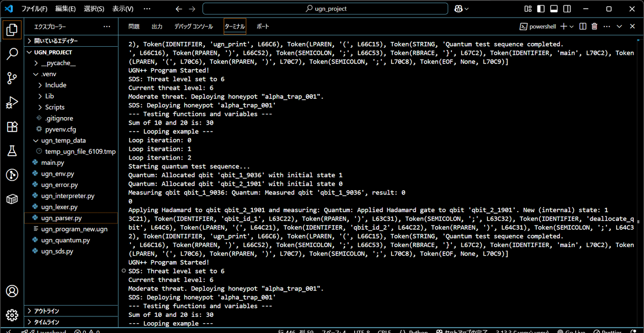Open pyvenv.cfg file
This screenshot has width=644, height=333.
[x=71, y=129]
